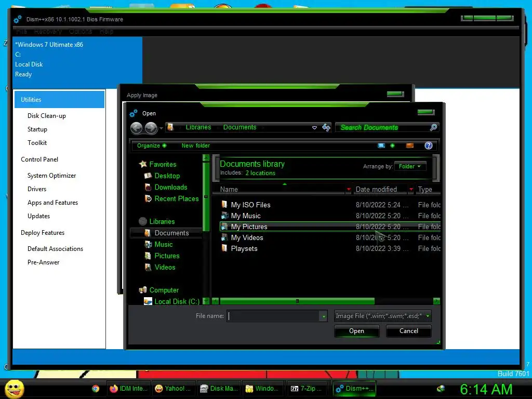
Task: Click the Documents segment in address bar
Action: click(x=240, y=127)
